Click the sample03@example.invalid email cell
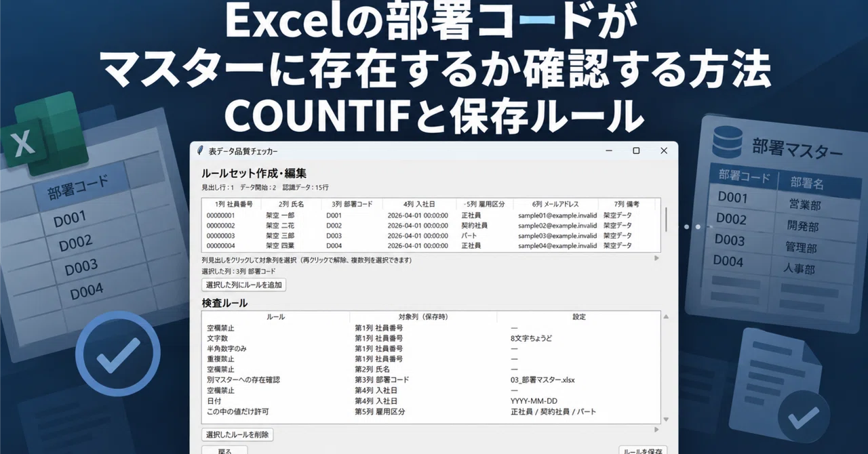868x454 pixels. tap(557, 236)
